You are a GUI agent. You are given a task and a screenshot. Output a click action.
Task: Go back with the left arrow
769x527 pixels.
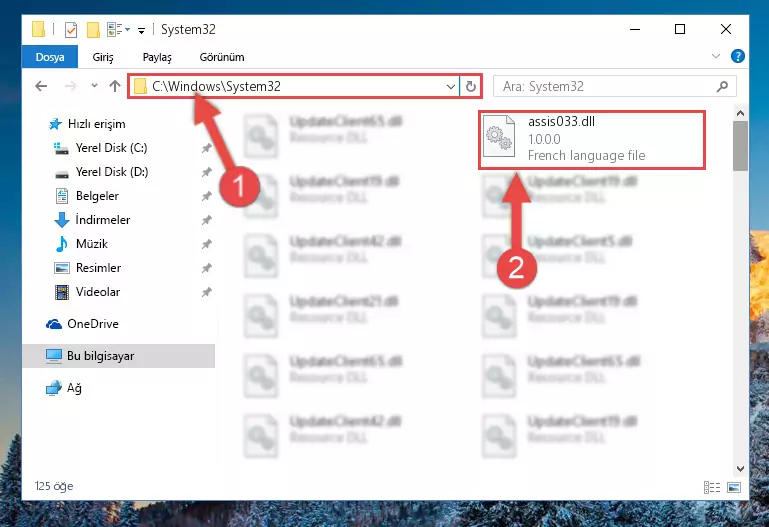coord(41,86)
